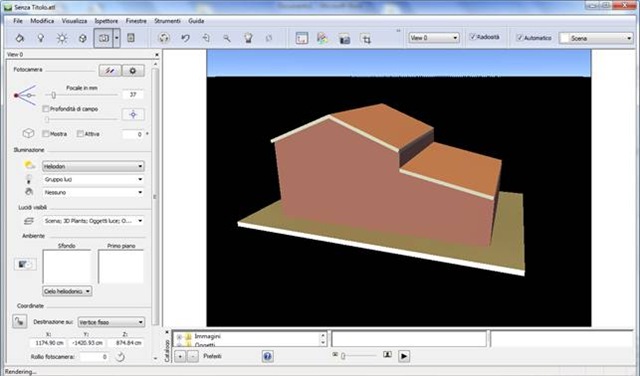Click the crop tool toolbar icon

pos(366,38)
